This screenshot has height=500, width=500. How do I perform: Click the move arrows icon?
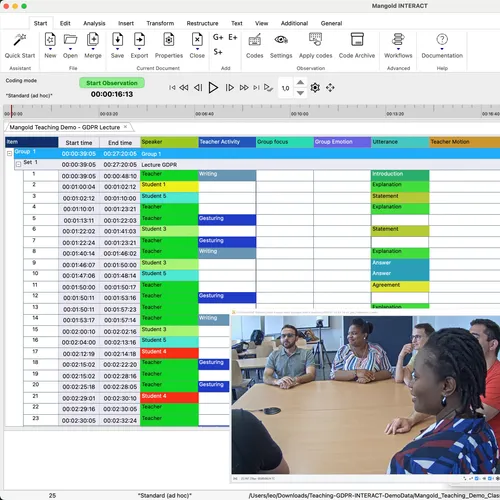click(x=330, y=88)
